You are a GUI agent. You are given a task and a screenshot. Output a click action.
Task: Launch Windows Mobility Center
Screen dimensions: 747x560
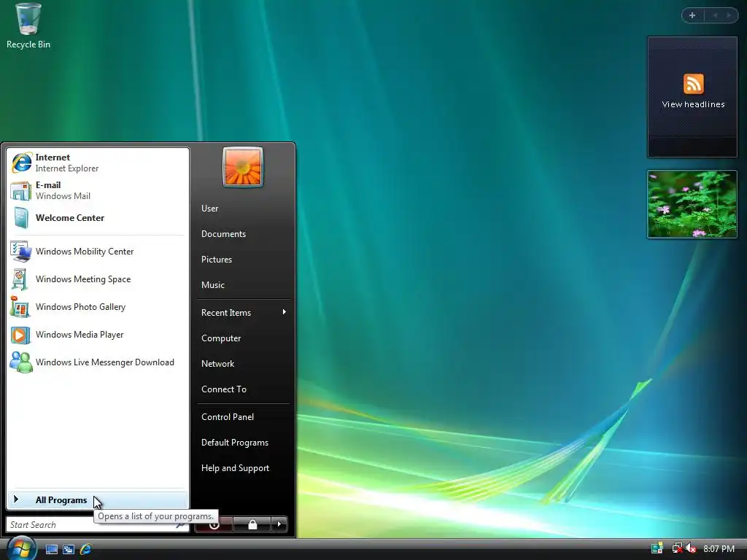coord(98,252)
